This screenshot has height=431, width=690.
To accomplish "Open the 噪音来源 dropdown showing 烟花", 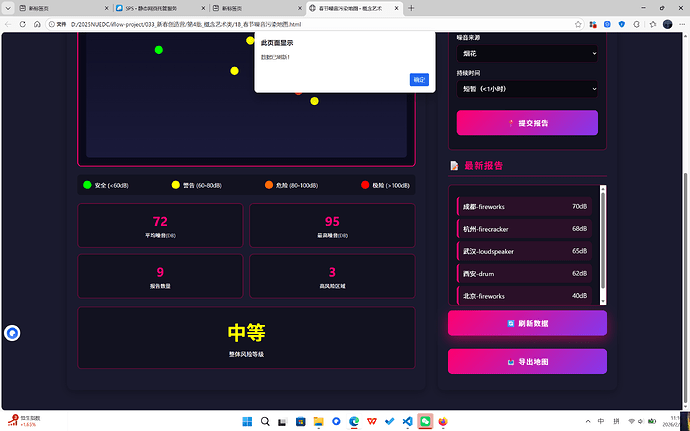I will click(x=527, y=53).
